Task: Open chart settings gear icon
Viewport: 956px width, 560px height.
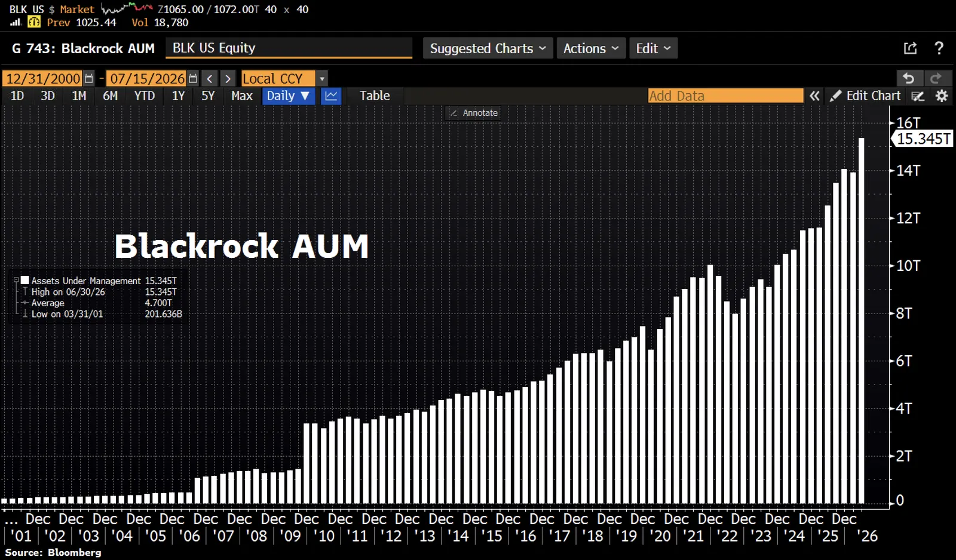Action: (x=942, y=96)
